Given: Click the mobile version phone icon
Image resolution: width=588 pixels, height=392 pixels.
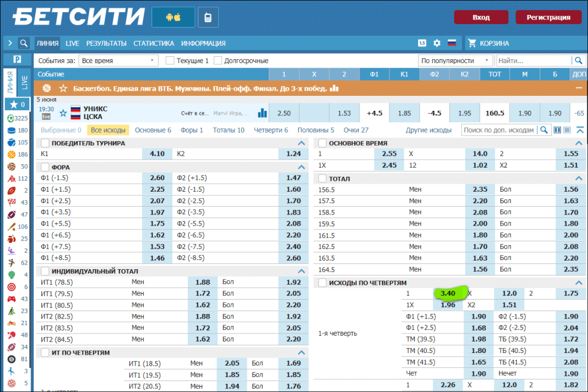Looking at the screenshot, I should coord(208,17).
